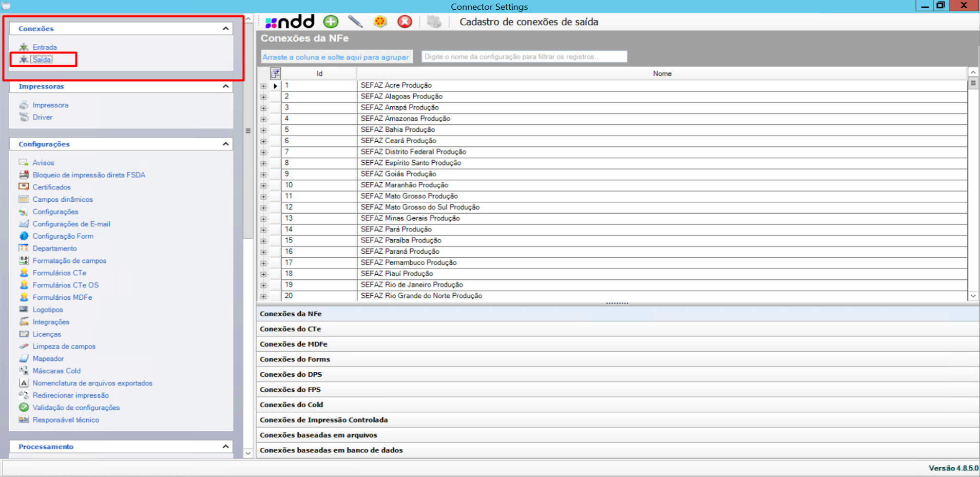The width and height of the screenshot is (980, 477).
Task: Open the Conexões da NFe section
Action: click(x=618, y=314)
